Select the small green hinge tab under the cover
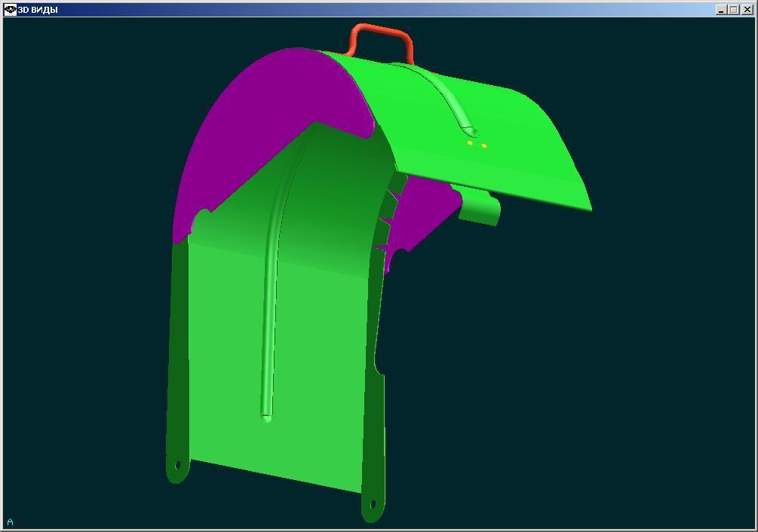The height and width of the screenshot is (532, 758). click(x=479, y=206)
